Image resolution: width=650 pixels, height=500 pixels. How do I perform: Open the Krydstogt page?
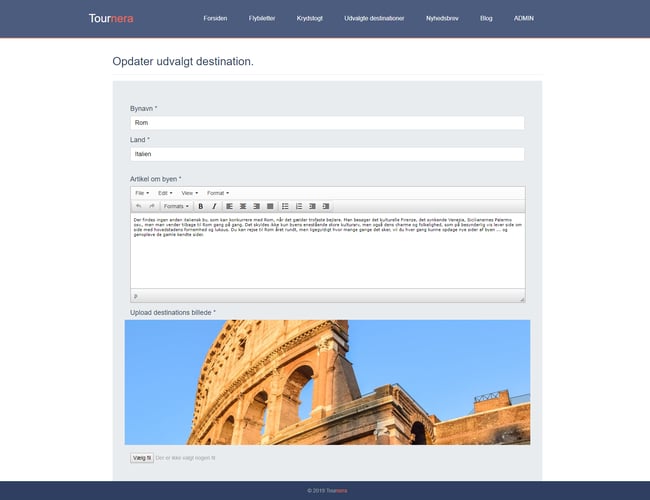[x=310, y=18]
